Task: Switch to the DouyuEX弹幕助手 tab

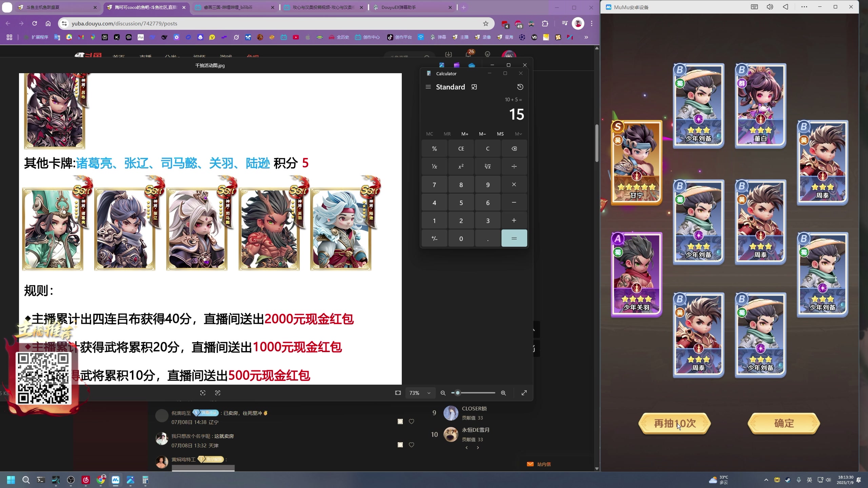Action: (x=412, y=7)
